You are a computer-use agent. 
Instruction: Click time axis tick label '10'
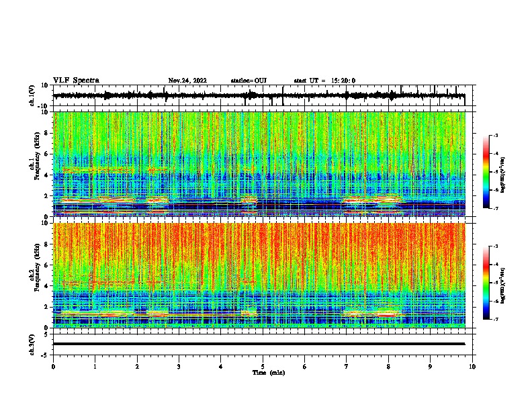(472, 367)
